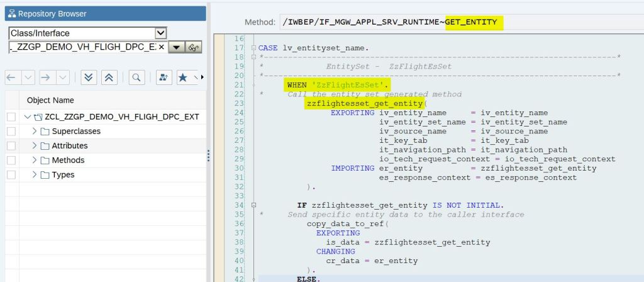
Task: Click the folder icon of Superclasses
Action: tap(45, 132)
